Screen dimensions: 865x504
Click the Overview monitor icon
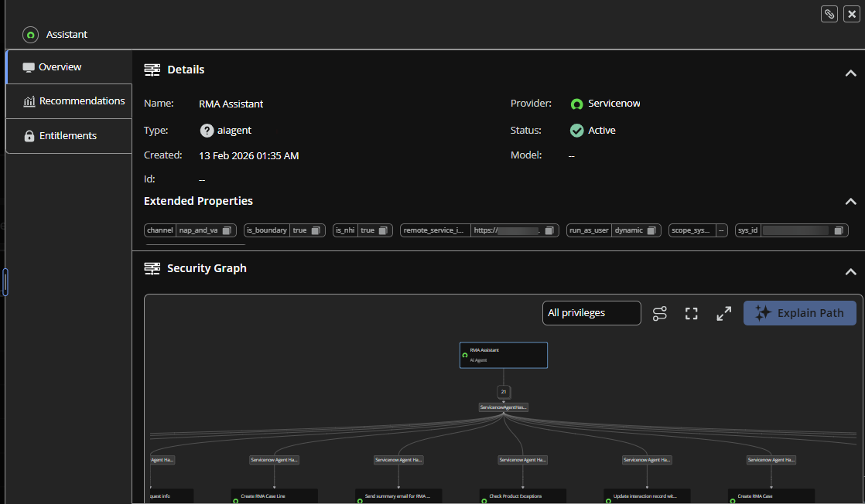point(29,68)
